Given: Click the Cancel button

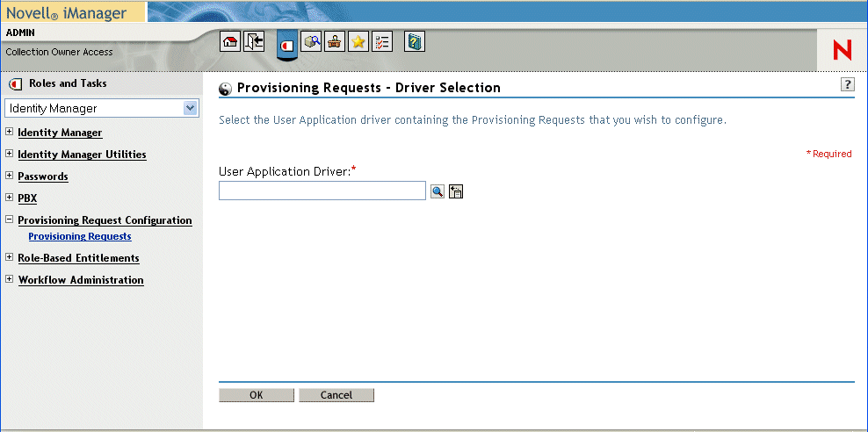Looking at the screenshot, I should [x=336, y=395].
